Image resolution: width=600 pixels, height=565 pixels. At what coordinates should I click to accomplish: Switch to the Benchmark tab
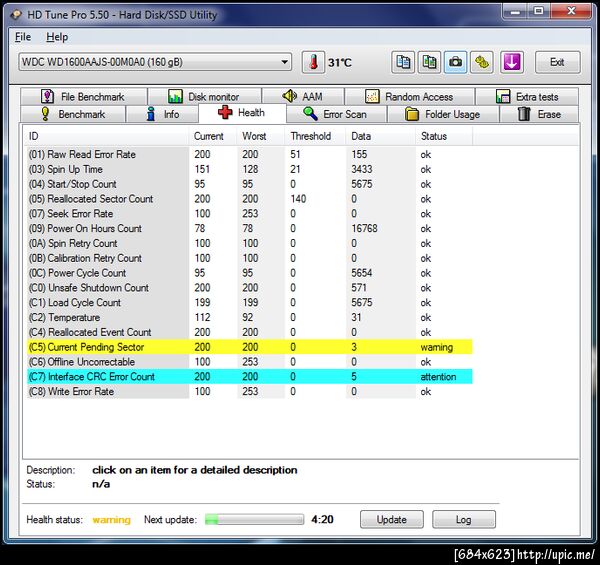pos(73,114)
